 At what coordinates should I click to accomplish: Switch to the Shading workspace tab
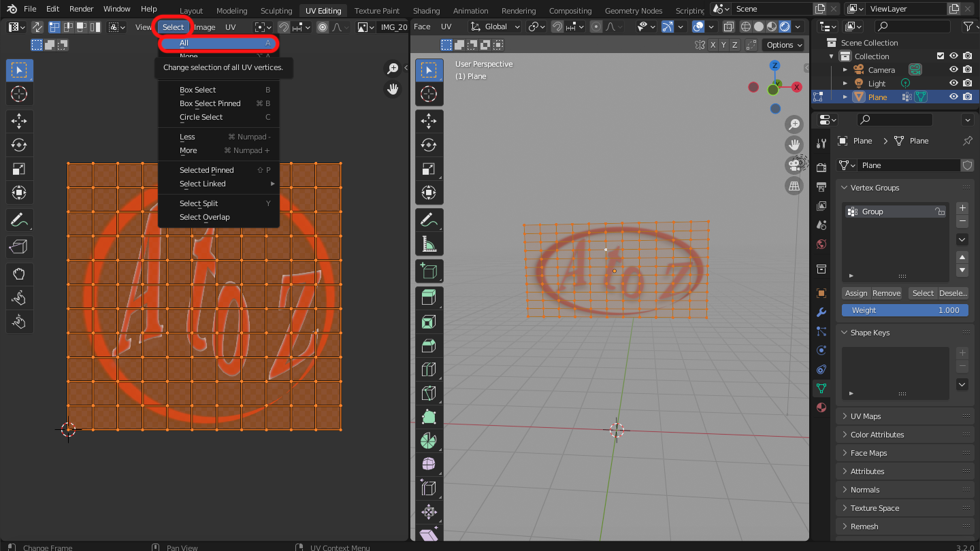(x=427, y=10)
